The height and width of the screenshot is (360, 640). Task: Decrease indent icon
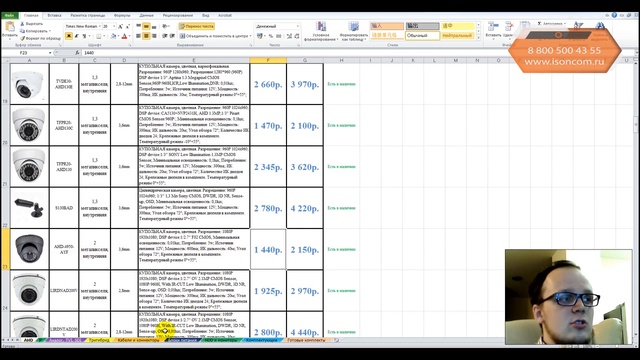pyautogui.click(x=164, y=36)
